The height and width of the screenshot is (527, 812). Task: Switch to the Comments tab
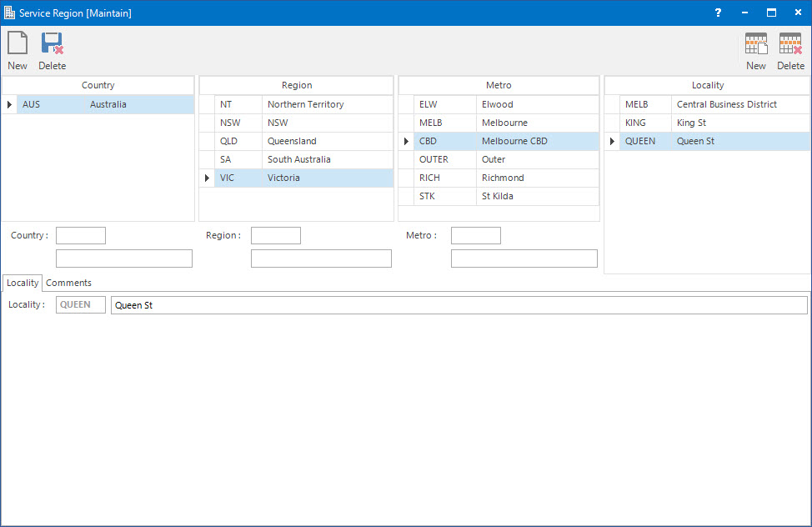[x=68, y=283]
